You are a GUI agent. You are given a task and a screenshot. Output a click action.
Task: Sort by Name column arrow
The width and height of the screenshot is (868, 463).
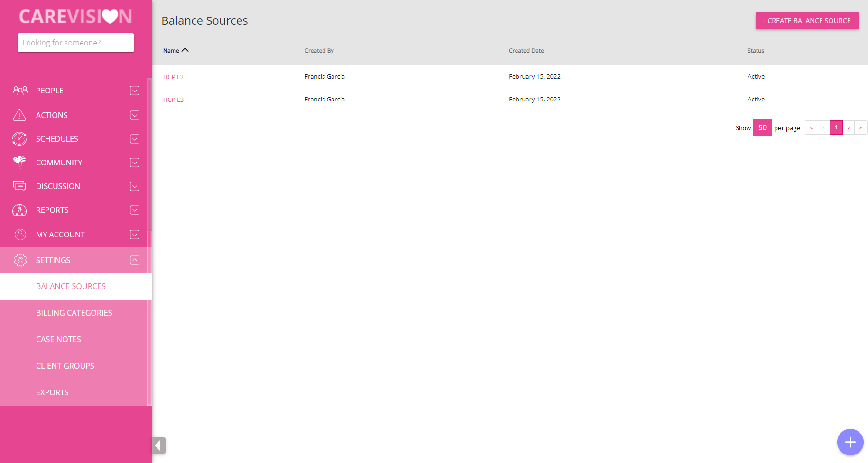[185, 51]
